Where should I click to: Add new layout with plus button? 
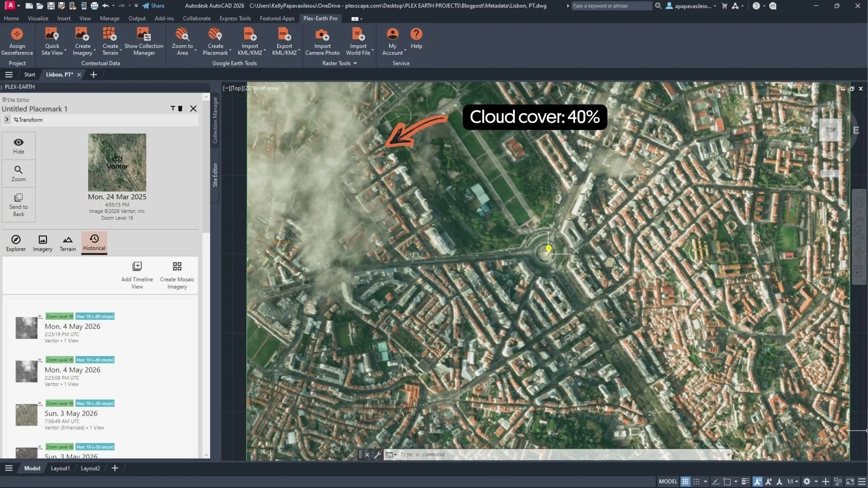115,468
